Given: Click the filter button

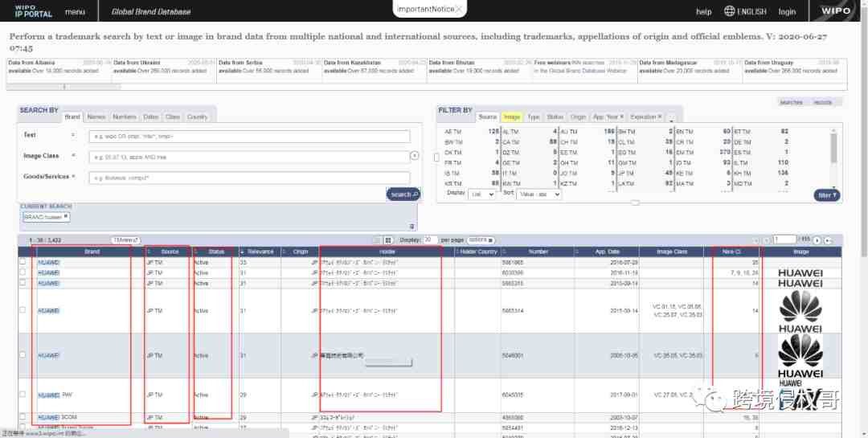Looking at the screenshot, I should pyautogui.click(x=827, y=195).
